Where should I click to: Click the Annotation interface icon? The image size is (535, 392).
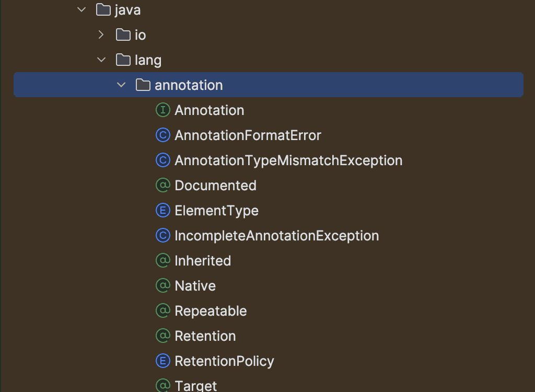point(163,110)
